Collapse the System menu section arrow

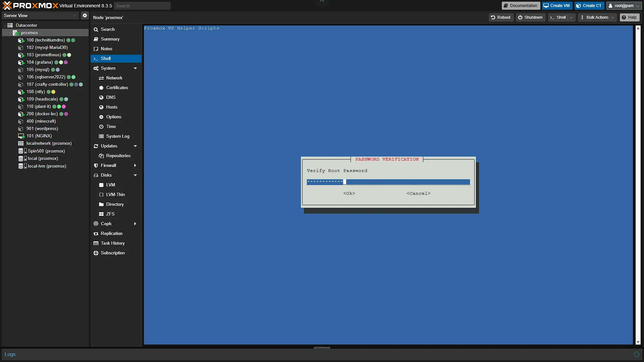(136, 68)
